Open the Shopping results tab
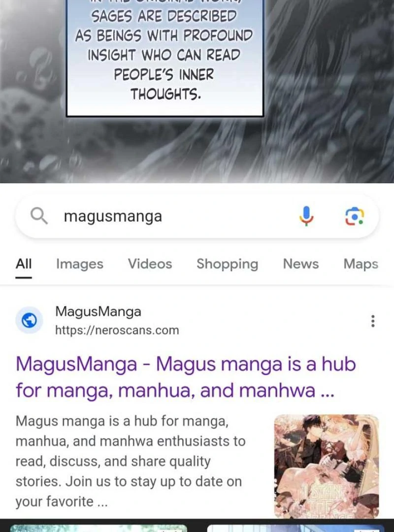The image size is (394, 532). [228, 265]
